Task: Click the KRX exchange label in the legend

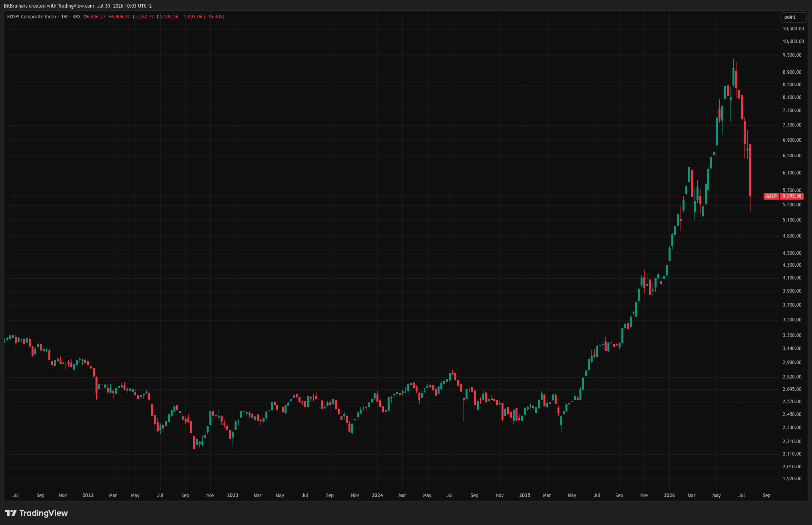Action: [76, 17]
